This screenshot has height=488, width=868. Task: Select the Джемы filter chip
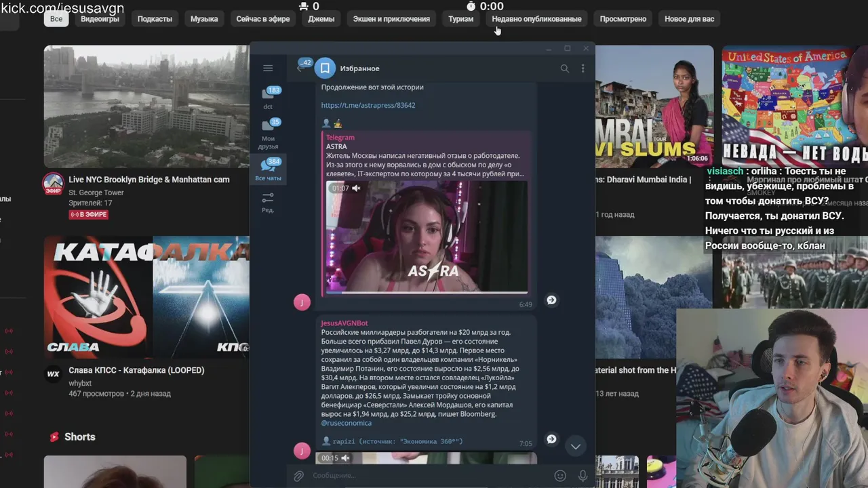click(321, 19)
